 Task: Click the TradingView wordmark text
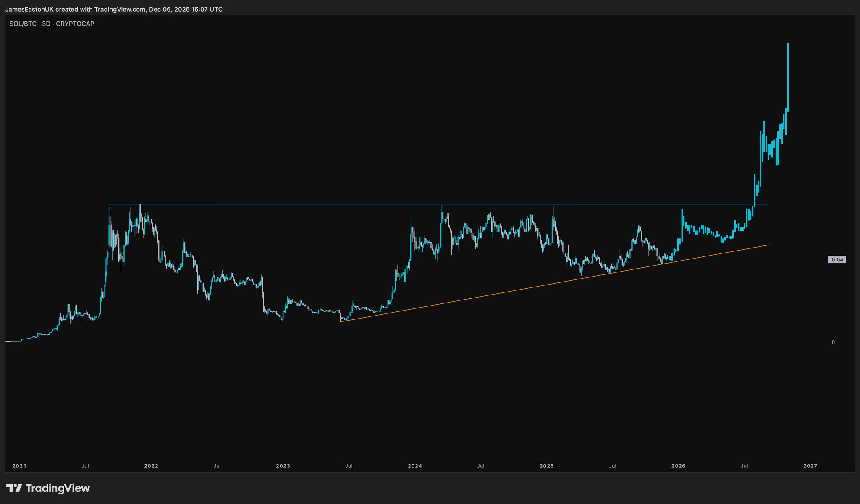pos(58,488)
